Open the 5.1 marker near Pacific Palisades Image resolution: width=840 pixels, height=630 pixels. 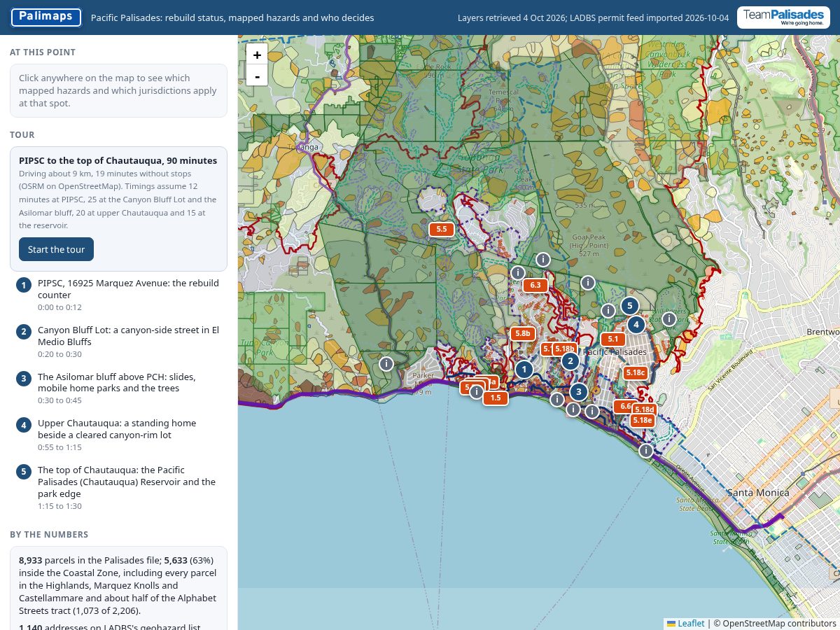pyautogui.click(x=613, y=339)
